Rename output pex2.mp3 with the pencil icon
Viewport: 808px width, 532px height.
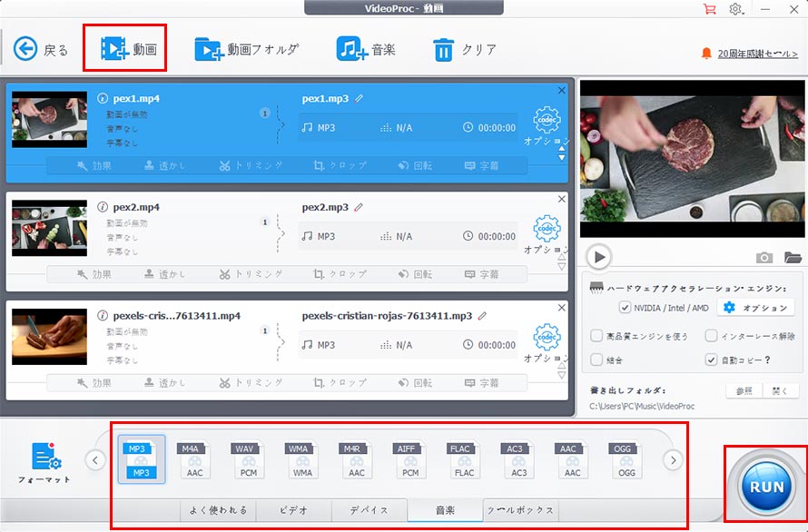pos(360,207)
